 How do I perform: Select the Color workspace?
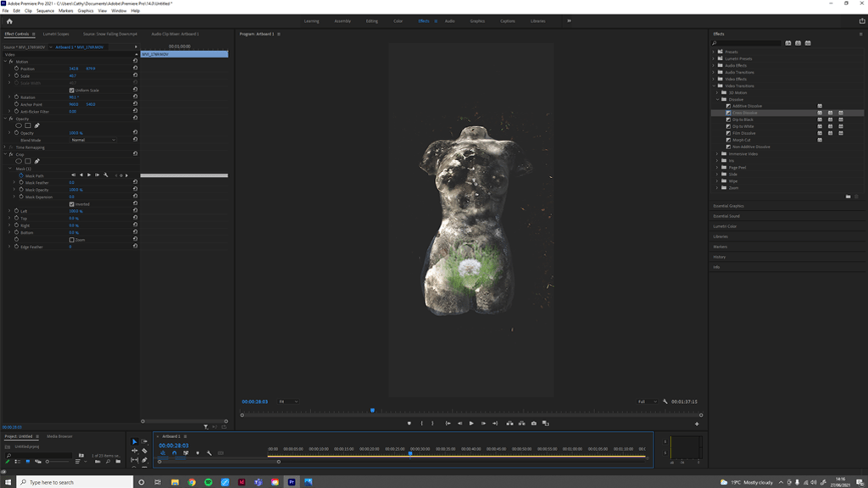398,20
